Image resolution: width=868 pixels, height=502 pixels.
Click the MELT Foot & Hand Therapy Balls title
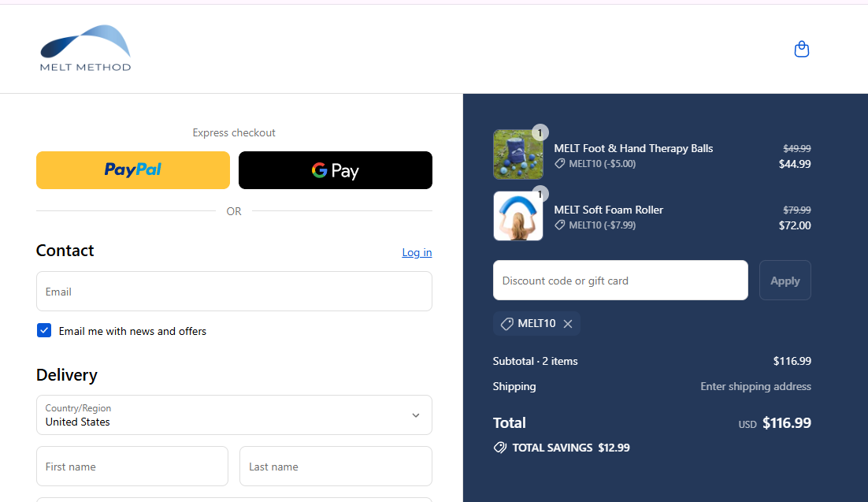[633, 148]
